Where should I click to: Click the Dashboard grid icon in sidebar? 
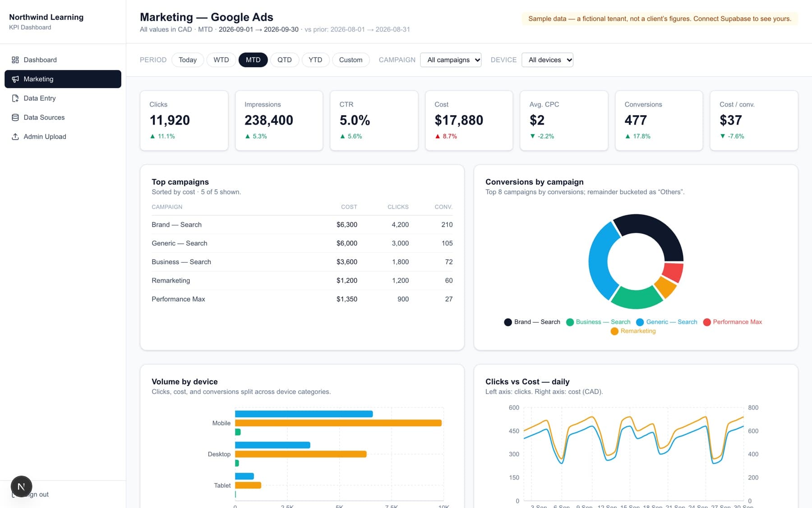click(x=15, y=60)
